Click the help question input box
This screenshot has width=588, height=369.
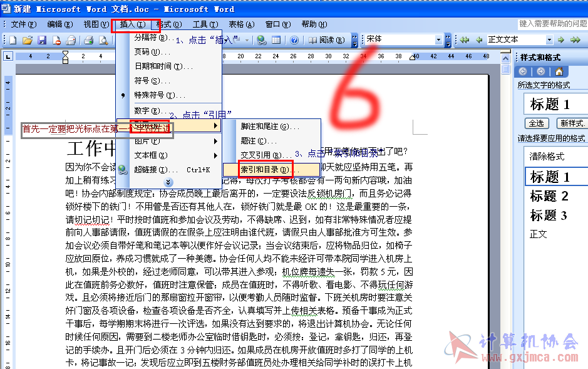coord(553,24)
